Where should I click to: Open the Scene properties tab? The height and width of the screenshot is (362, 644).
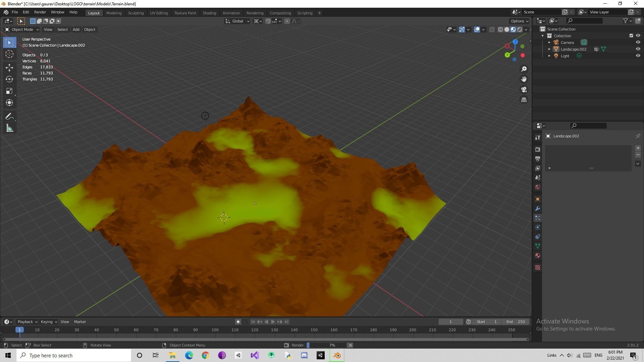pos(538,178)
